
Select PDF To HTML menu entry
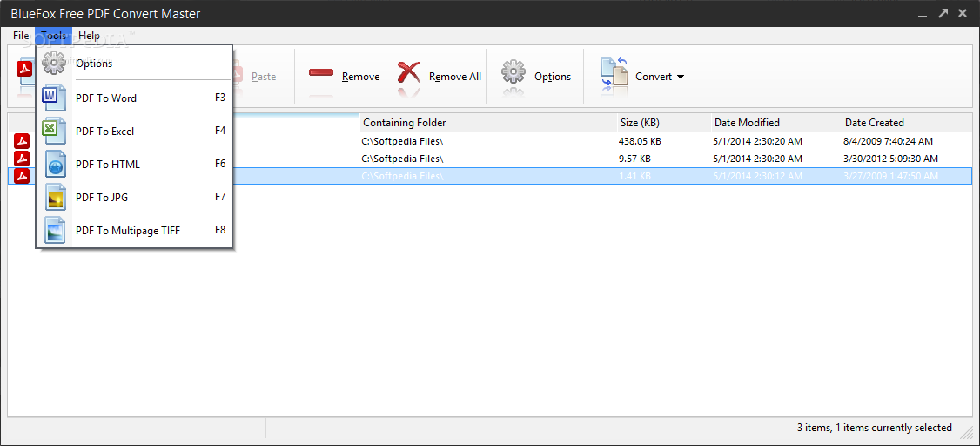(134, 165)
